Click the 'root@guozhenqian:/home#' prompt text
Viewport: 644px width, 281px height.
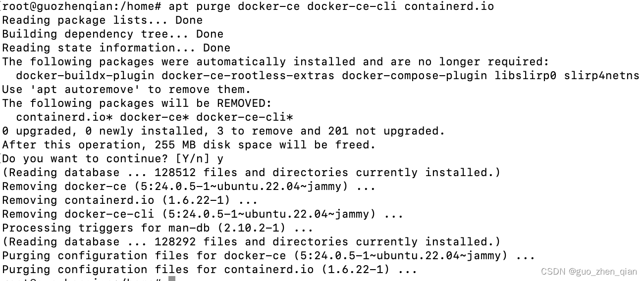pos(82,6)
